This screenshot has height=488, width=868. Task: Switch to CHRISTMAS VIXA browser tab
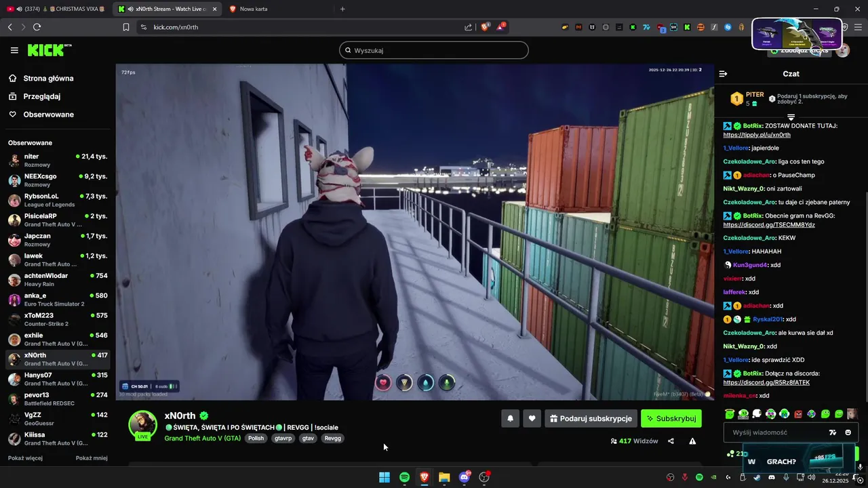(x=56, y=9)
